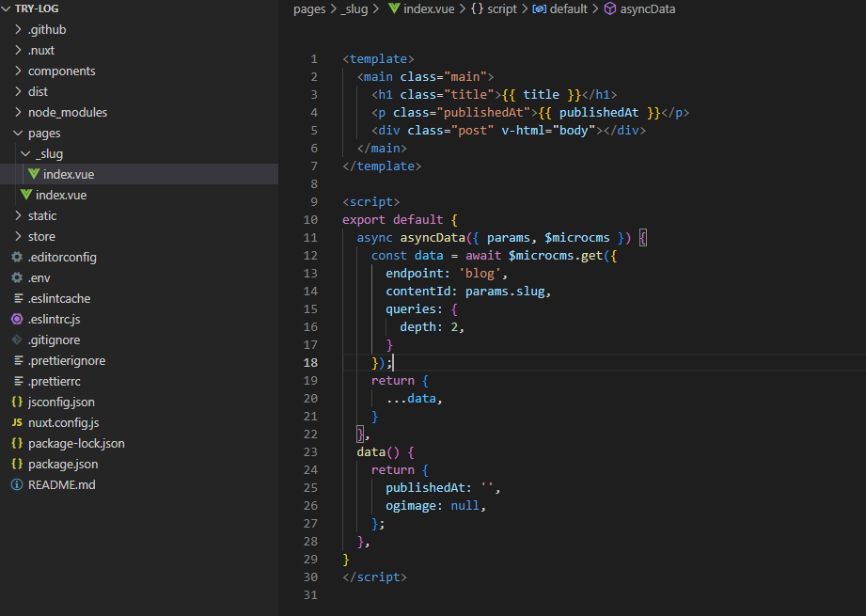The image size is (866, 616).
Task: Click the ESLint icon beside .eslintrc.js
Action: (x=17, y=319)
